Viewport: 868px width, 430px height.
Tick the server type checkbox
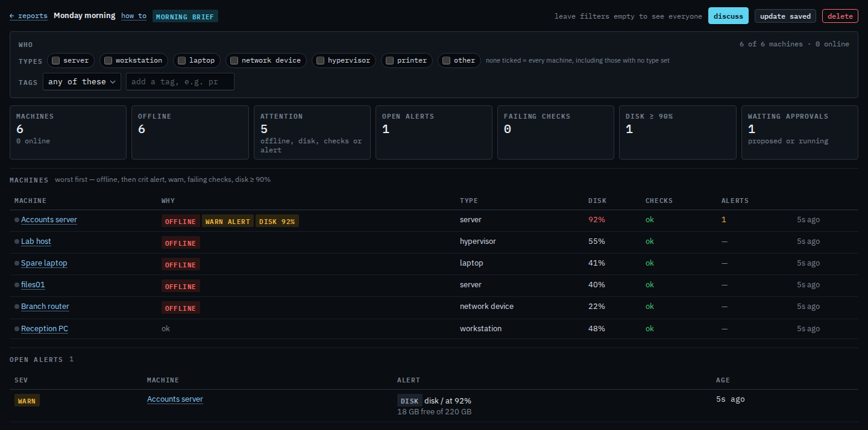coord(56,60)
